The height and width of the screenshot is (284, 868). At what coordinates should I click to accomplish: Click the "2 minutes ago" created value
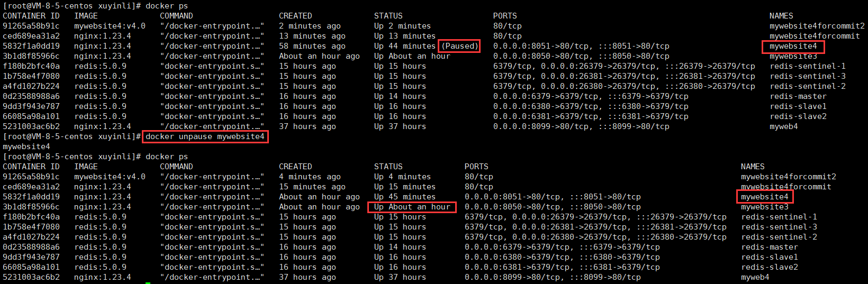[310, 26]
